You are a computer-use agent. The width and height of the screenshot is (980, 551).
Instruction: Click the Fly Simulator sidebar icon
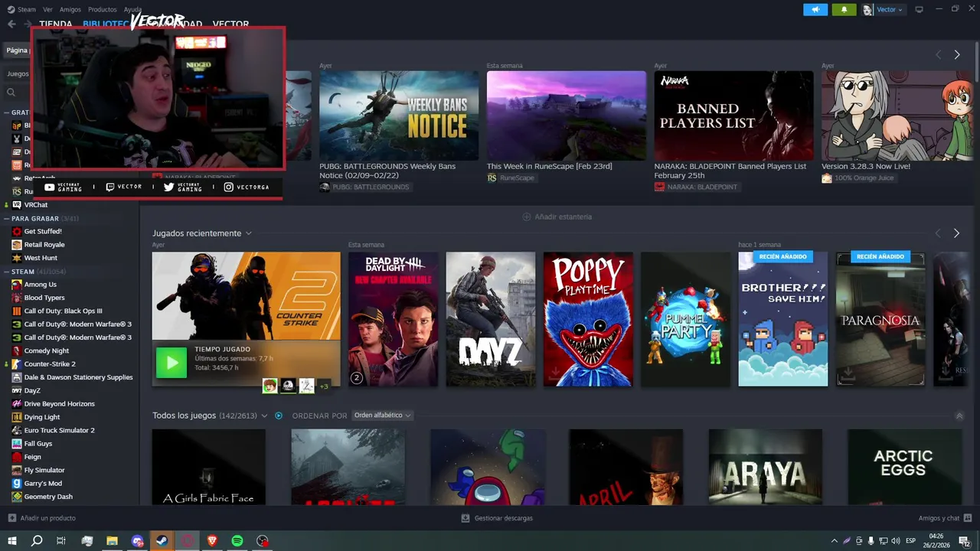pyautogui.click(x=17, y=470)
